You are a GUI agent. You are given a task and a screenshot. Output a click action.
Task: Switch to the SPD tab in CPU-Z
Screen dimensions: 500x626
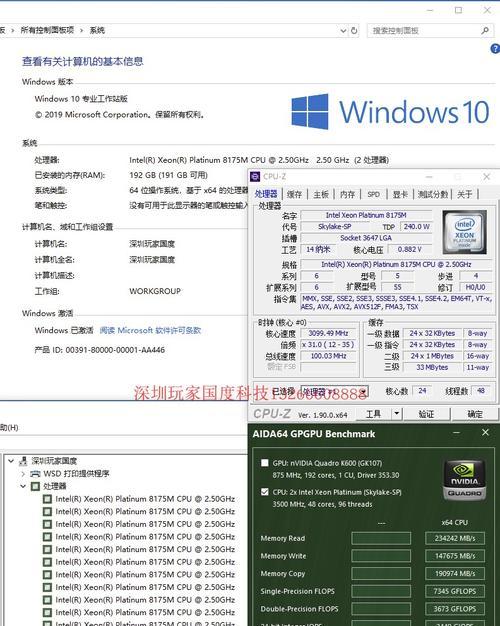[x=373, y=194]
